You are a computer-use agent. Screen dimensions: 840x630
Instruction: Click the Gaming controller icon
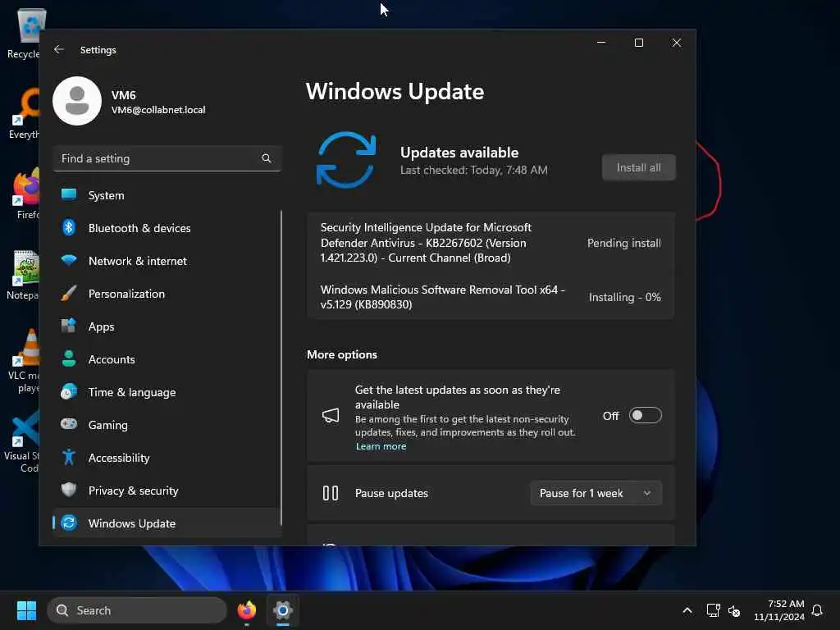[69, 424]
